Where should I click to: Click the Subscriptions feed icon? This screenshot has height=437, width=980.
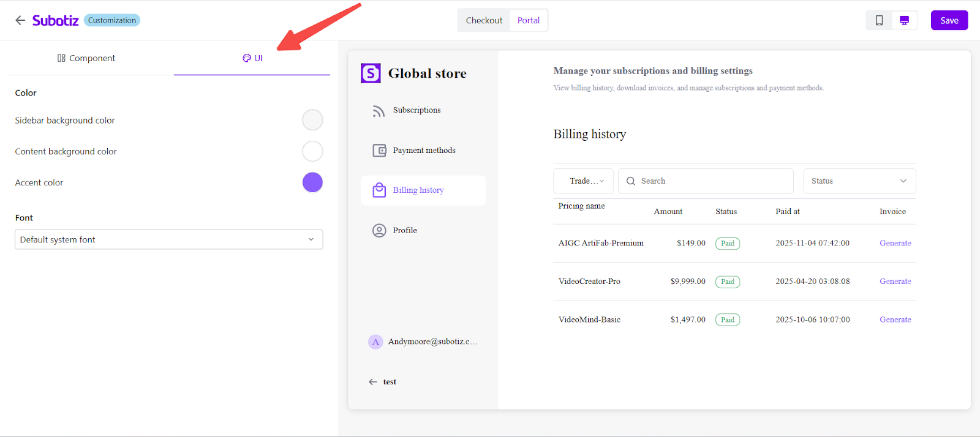[x=379, y=111]
